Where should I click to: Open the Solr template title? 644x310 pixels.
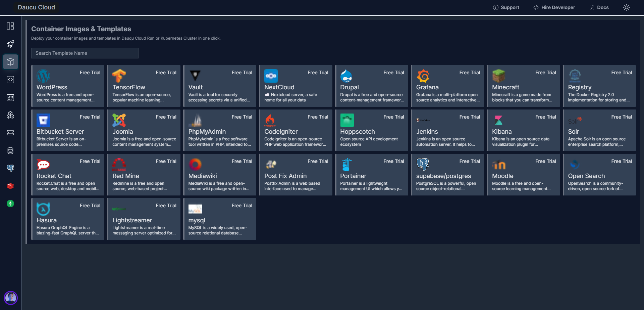[574, 132]
